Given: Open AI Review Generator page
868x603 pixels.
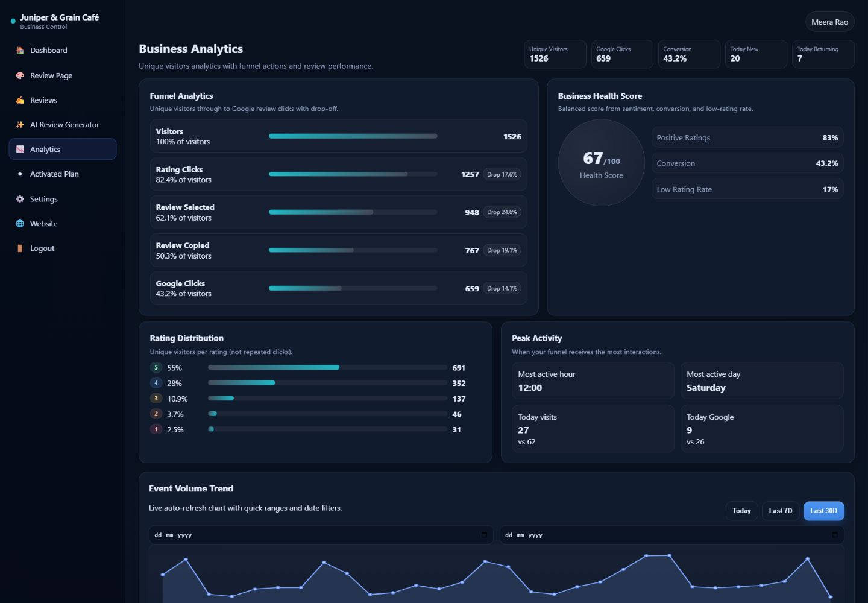Looking at the screenshot, I should click(x=63, y=125).
